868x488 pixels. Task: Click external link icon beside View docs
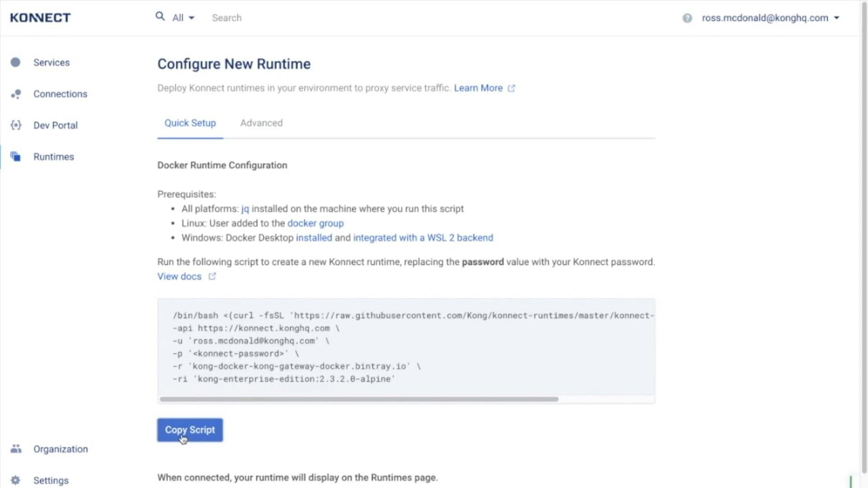pyautogui.click(x=212, y=277)
